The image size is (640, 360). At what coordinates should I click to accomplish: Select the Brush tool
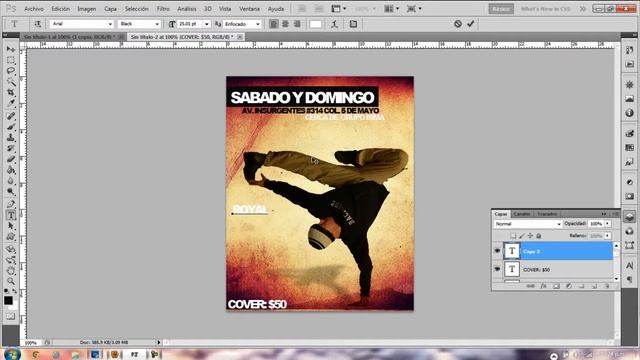[x=11, y=127]
